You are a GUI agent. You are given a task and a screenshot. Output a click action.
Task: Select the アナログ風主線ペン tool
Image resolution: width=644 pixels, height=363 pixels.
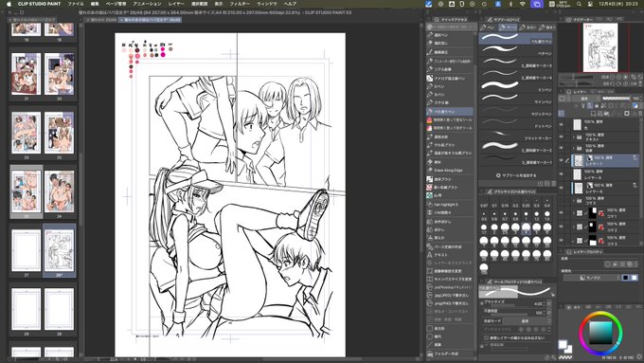tap(449, 78)
